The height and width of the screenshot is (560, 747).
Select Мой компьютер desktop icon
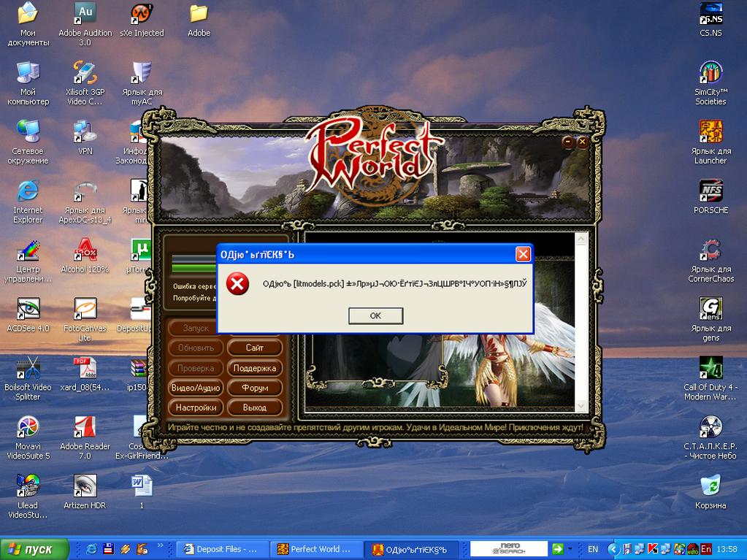click(x=28, y=83)
